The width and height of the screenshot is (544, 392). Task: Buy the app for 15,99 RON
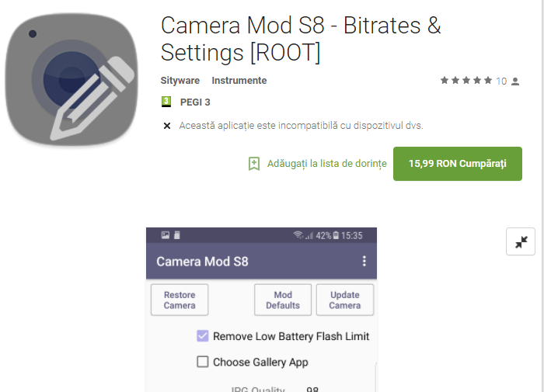tap(457, 164)
